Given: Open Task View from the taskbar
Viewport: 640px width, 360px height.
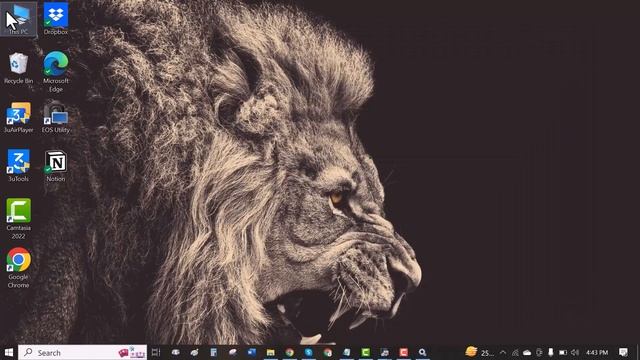Looking at the screenshot, I should pyautogui.click(x=156, y=352).
